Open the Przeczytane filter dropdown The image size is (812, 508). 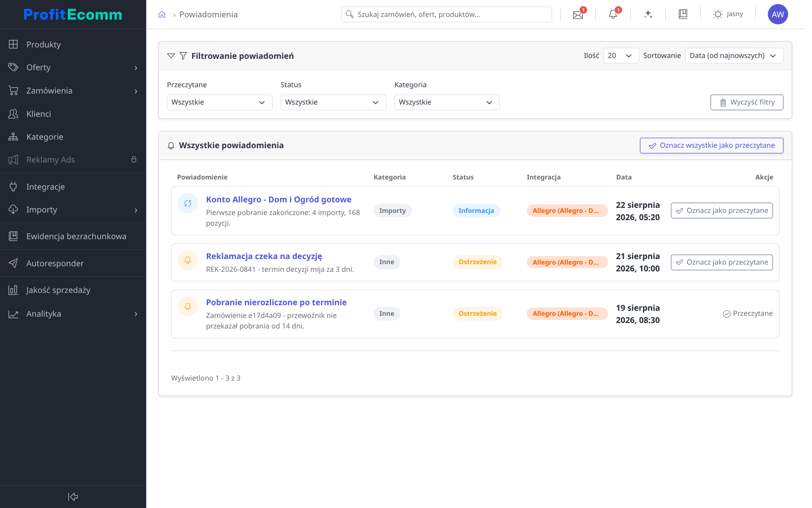tap(219, 102)
